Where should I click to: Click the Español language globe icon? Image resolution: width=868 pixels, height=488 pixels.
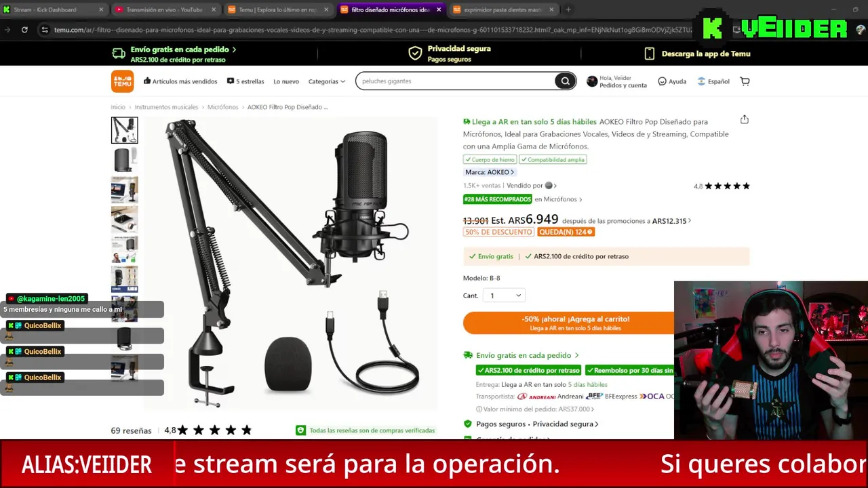pyautogui.click(x=701, y=81)
